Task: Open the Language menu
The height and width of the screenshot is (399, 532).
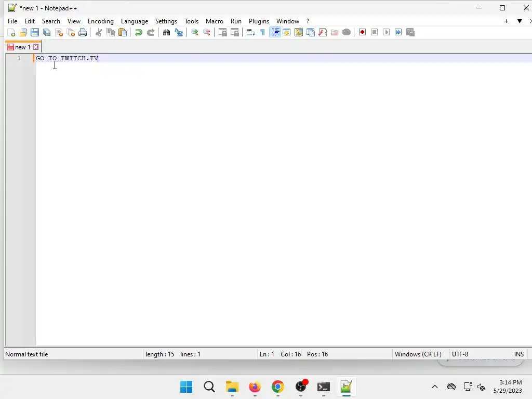Action: [x=135, y=21]
